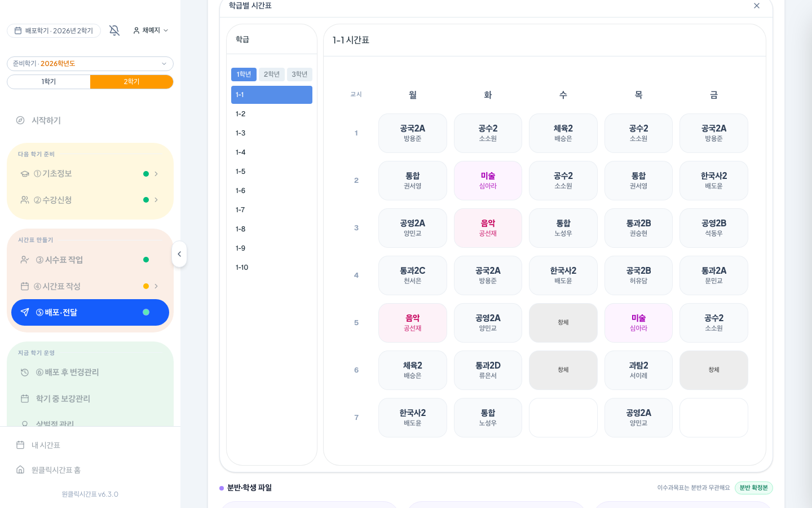The width and height of the screenshot is (812, 508).
Task: Click the calendar icon for 시간표 작성
Action: coord(25,286)
